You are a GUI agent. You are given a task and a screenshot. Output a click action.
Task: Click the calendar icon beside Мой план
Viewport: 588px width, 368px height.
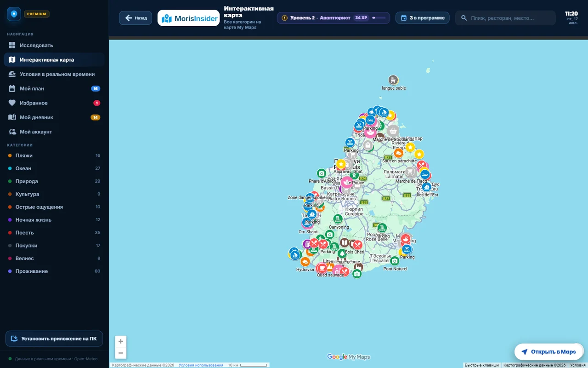[12, 88]
